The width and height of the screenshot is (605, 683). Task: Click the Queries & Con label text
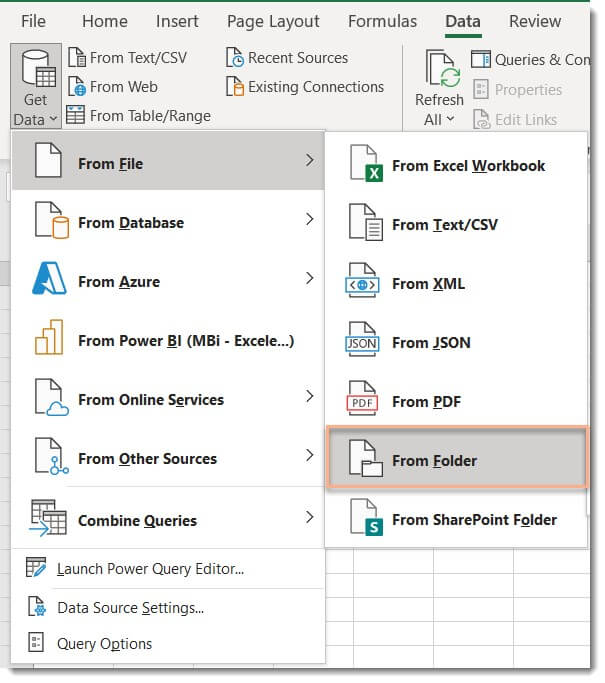543,60
